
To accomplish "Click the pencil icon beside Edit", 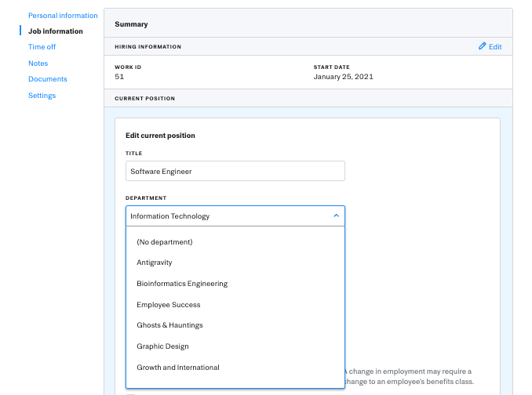I will pyautogui.click(x=482, y=46).
